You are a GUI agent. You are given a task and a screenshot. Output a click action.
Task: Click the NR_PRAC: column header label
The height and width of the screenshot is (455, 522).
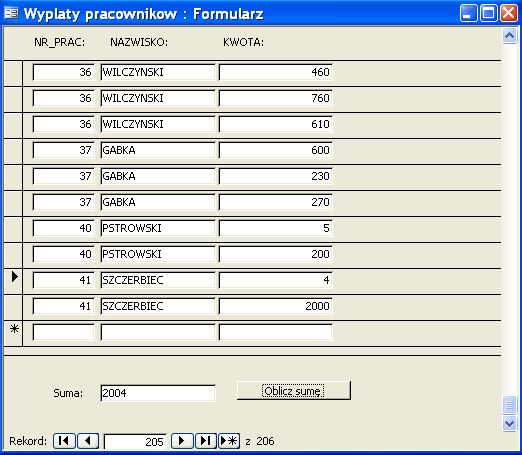pyautogui.click(x=60, y=42)
